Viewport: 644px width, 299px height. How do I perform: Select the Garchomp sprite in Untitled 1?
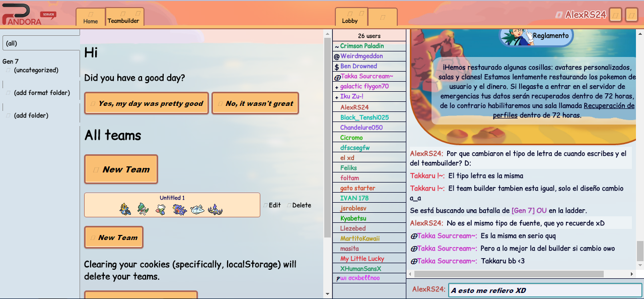tap(179, 209)
